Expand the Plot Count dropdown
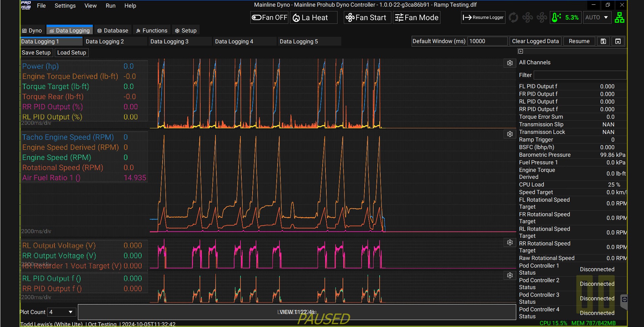The width and height of the screenshot is (644, 327). pos(61,312)
